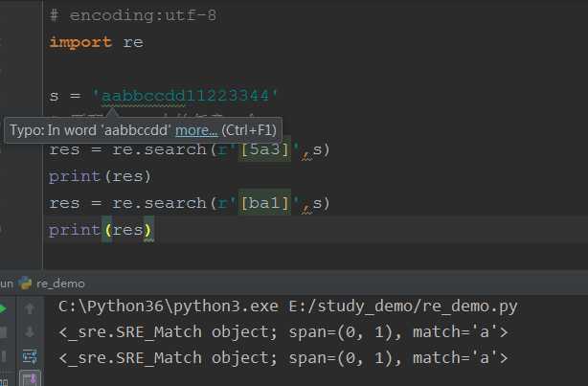Toggle the Scroll to End icon in Run panel
The height and width of the screenshot is (386, 588).
(x=30, y=379)
